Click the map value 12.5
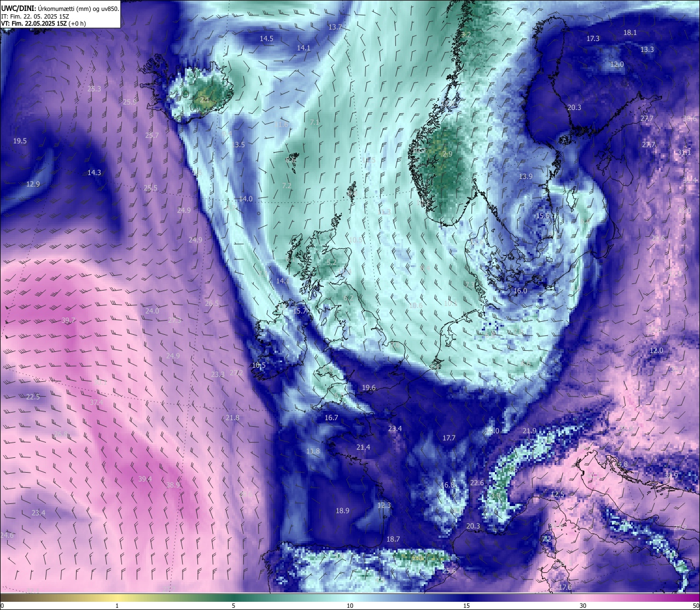The image size is (700, 610). pos(557,495)
